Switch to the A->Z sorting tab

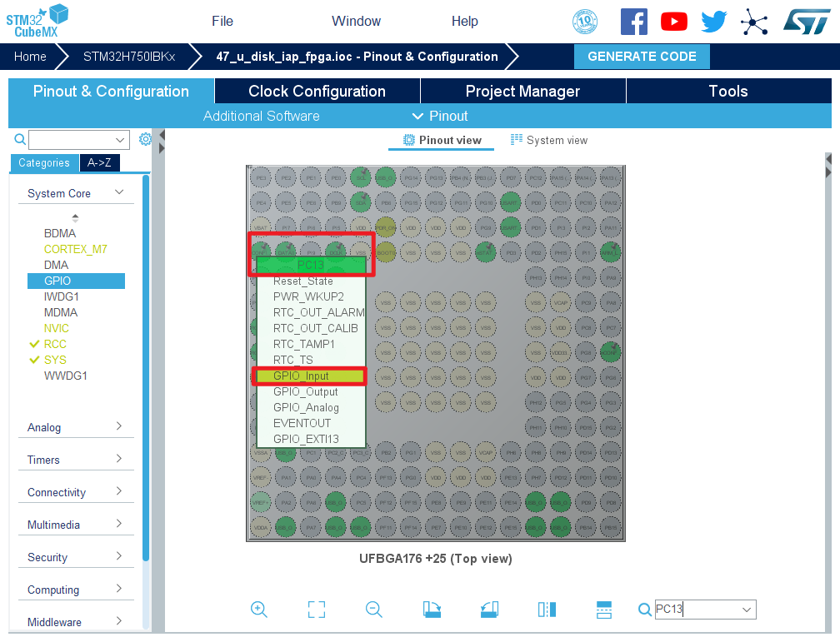click(x=100, y=163)
